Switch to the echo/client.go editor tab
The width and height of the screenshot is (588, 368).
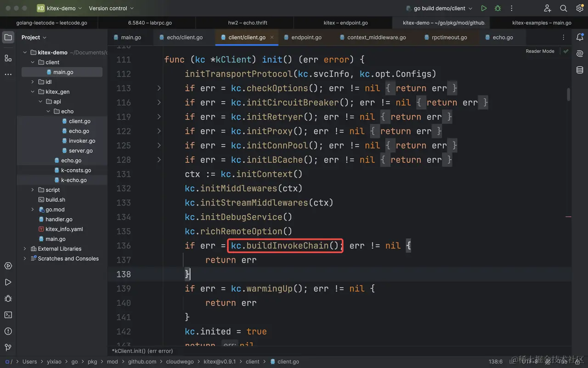click(181, 37)
